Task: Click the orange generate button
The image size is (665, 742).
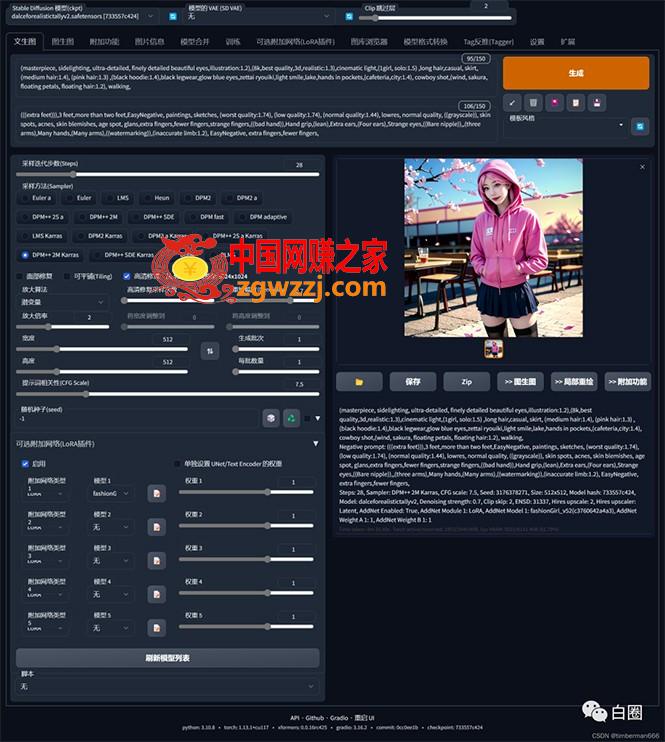Action: [x=576, y=73]
